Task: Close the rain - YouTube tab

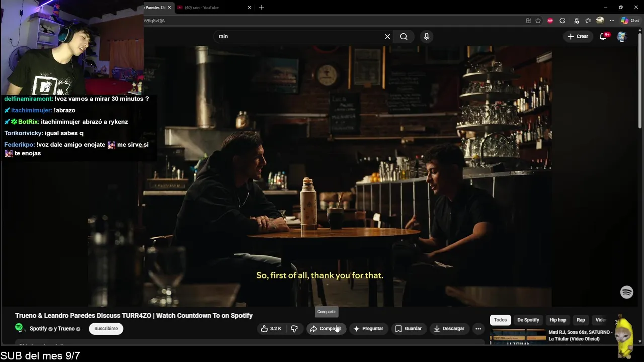Action: click(x=249, y=7)
